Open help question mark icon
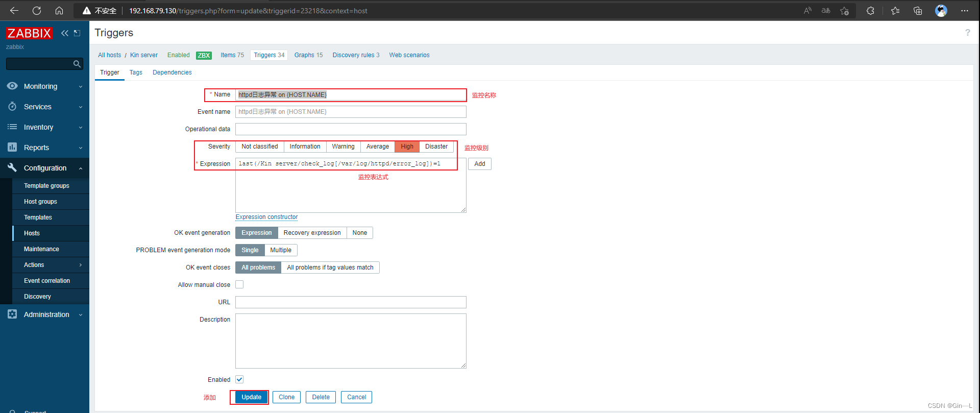The width and height of the screenshot is (980, 413). 967,33
